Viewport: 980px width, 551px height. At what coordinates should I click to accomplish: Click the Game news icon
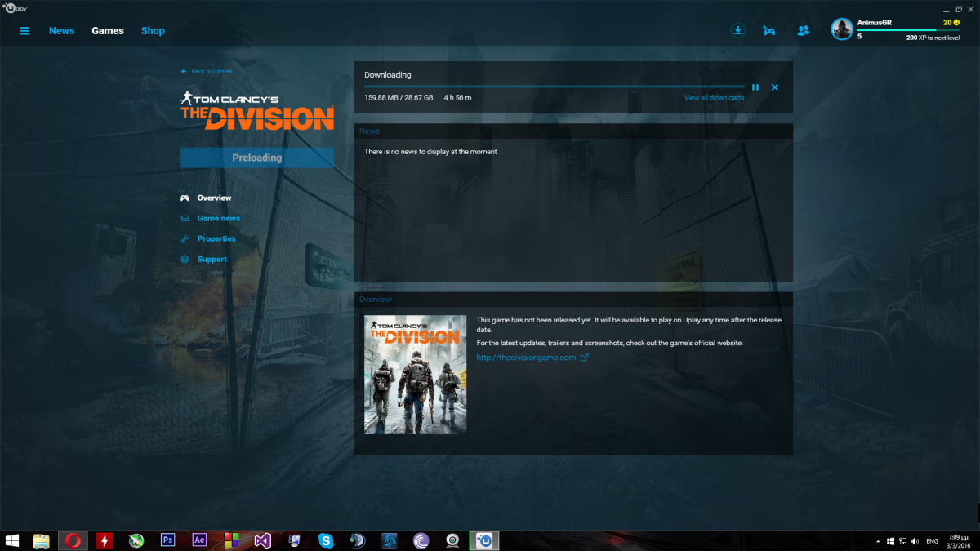point(185,219)
